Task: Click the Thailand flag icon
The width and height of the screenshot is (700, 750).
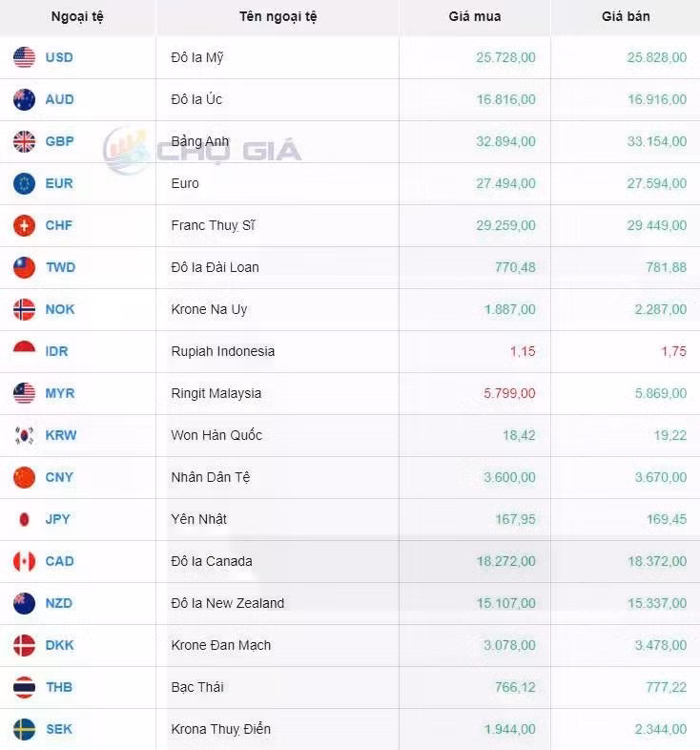Action: pos(25,687)
